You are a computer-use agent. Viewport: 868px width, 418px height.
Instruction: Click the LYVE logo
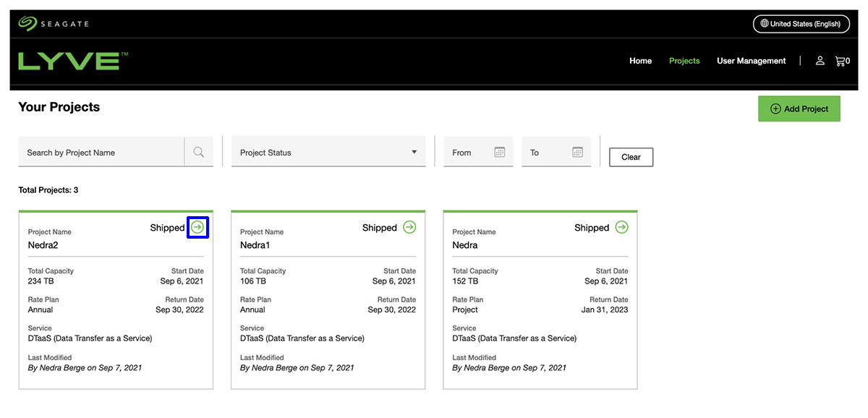[x=73, y=61]
